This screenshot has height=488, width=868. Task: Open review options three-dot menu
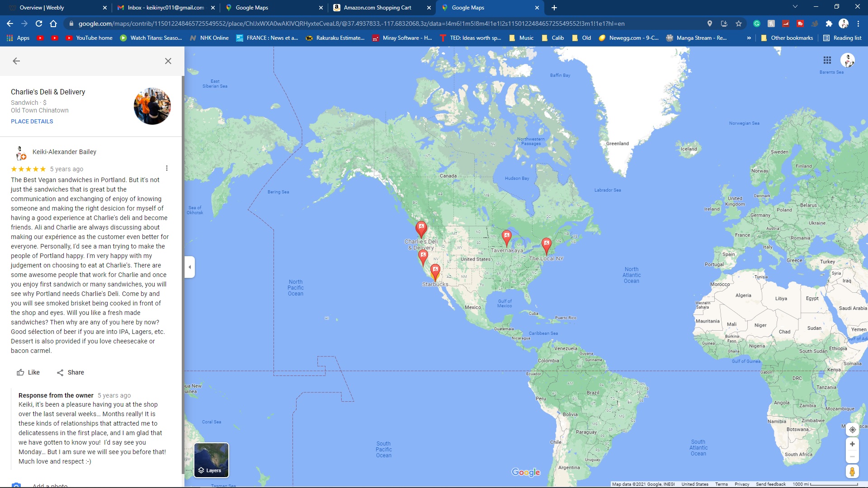[x=167, y=169]
